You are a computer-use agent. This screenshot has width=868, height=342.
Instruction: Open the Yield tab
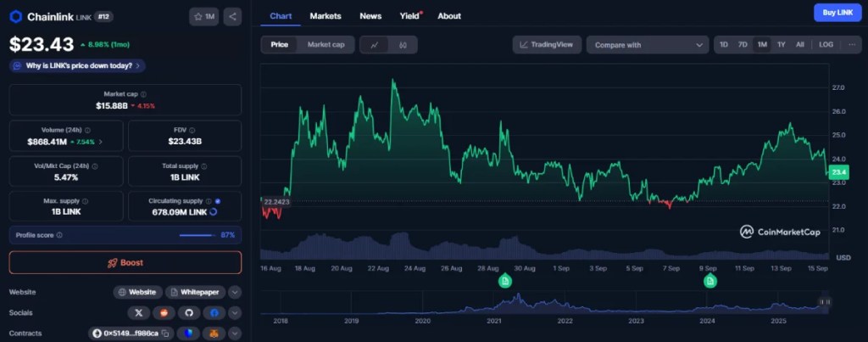410,16
